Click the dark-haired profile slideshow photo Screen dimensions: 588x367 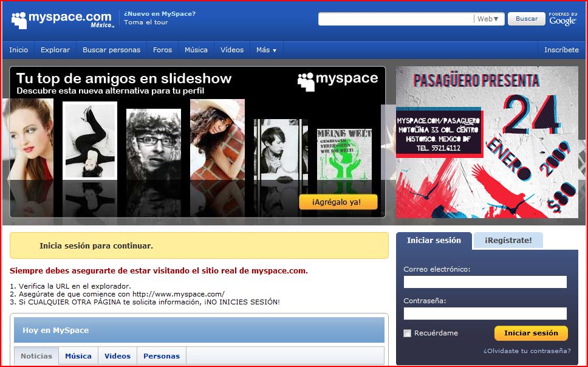(281, 149)
